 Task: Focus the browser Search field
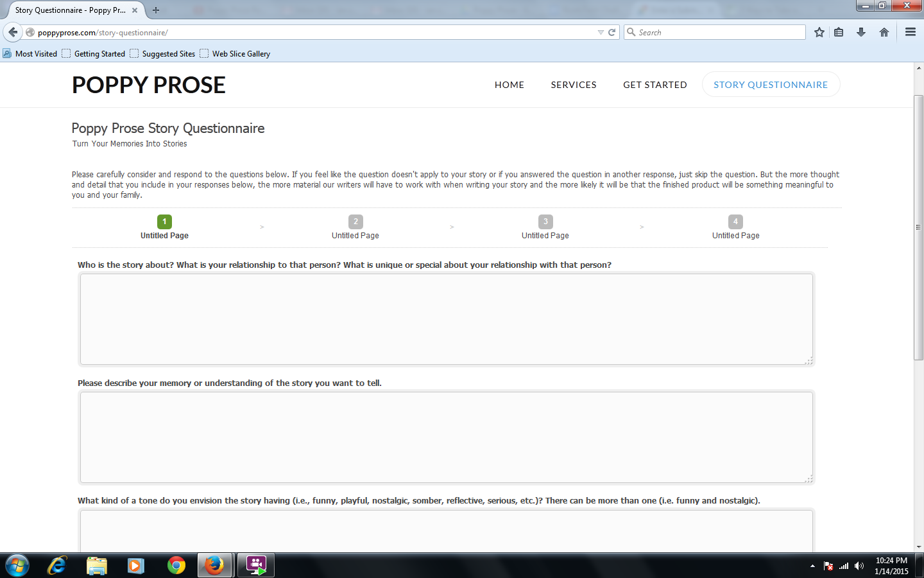click(715, 32)
